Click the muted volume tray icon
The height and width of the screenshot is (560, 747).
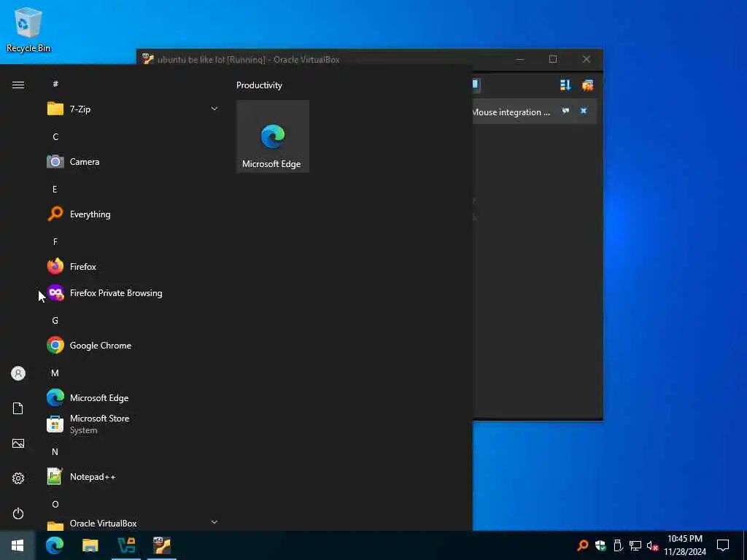point(652,545)
